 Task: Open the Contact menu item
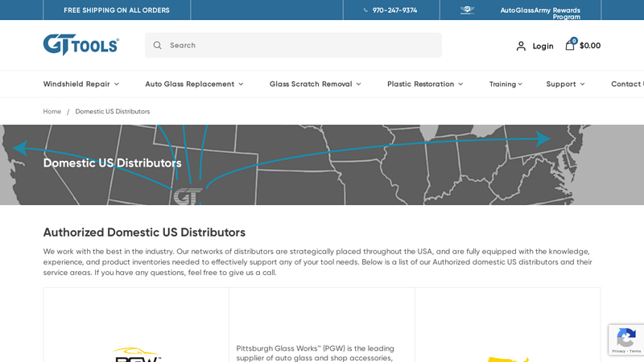click(x=627, y=84)
